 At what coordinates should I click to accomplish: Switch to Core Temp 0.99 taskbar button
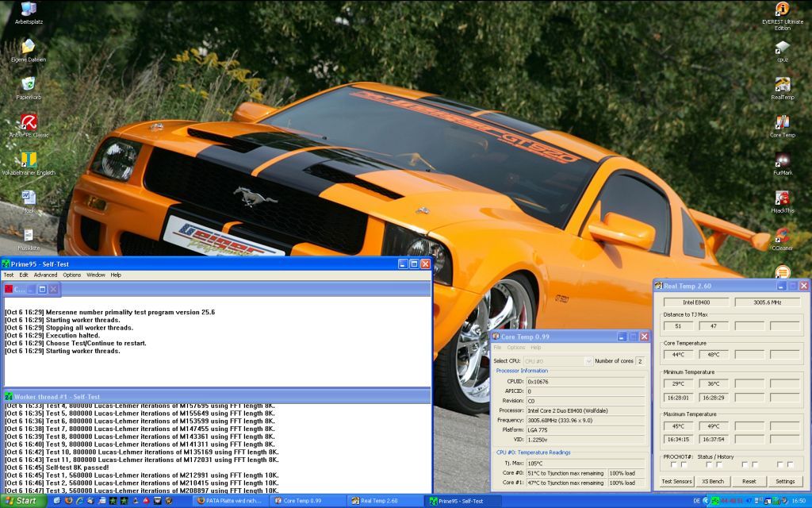click(308, 501)
